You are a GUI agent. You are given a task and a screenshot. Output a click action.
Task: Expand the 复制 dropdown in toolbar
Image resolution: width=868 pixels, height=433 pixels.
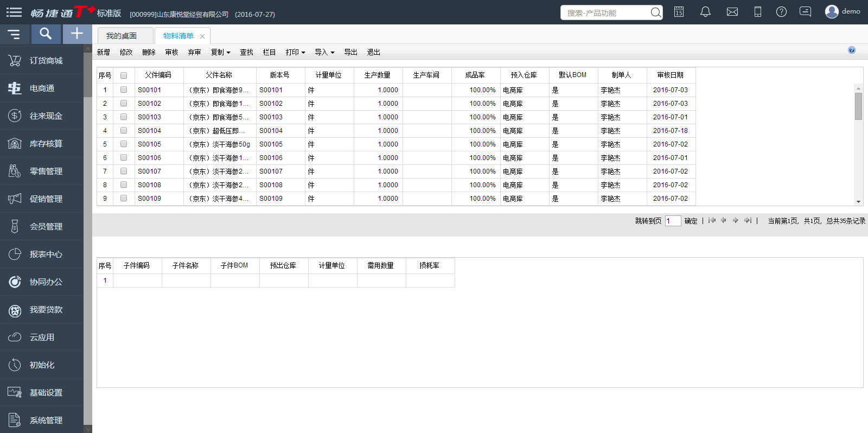(x=220, y=53)
